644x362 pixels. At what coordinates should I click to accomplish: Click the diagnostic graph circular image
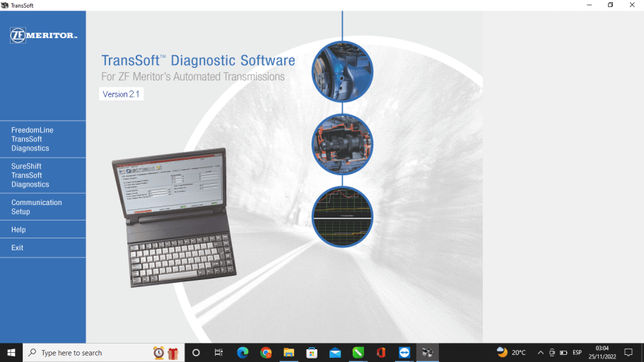coord(342,216)
